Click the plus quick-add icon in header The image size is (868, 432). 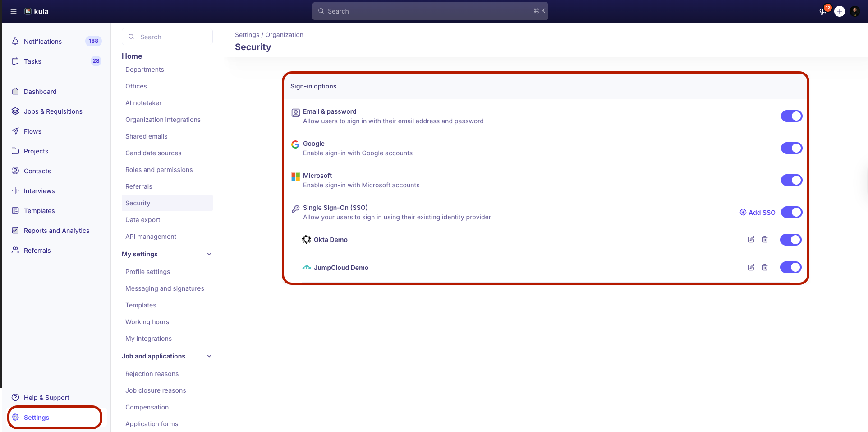pyautogui.click(x=840, y=11)
